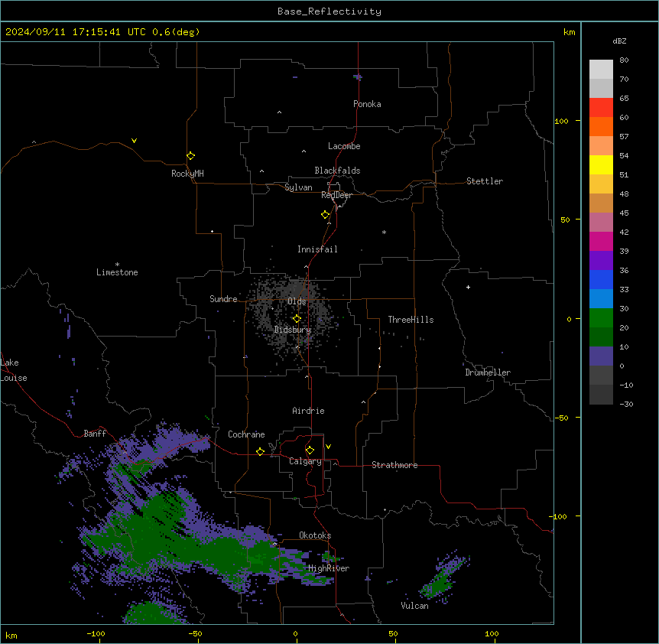Viewport: 659px width, 644px height.
Task: Pick the purple 36–39 dBZ legend swatch
Action: [x=601, y=261]
